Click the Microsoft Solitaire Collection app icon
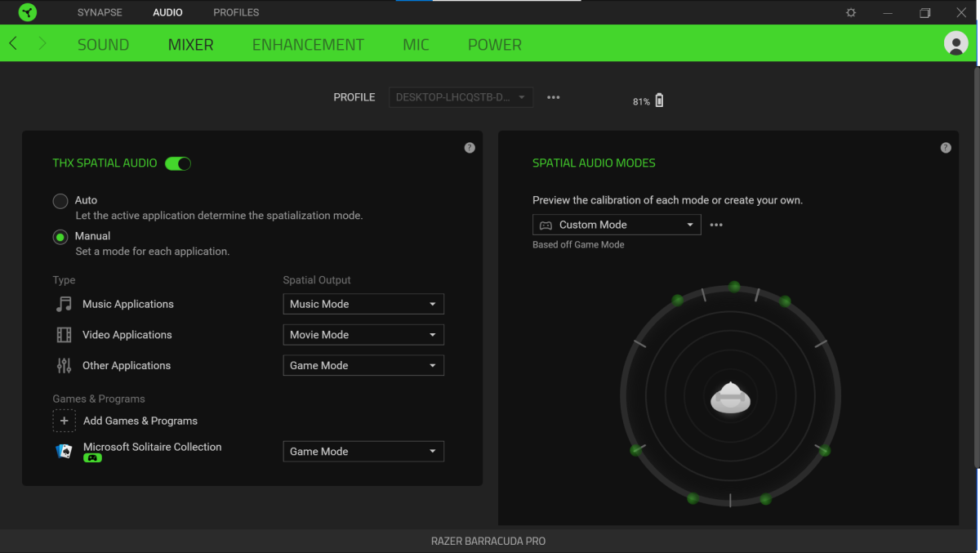The height and width of the screenshot is (553, 980). click(64, 451)
